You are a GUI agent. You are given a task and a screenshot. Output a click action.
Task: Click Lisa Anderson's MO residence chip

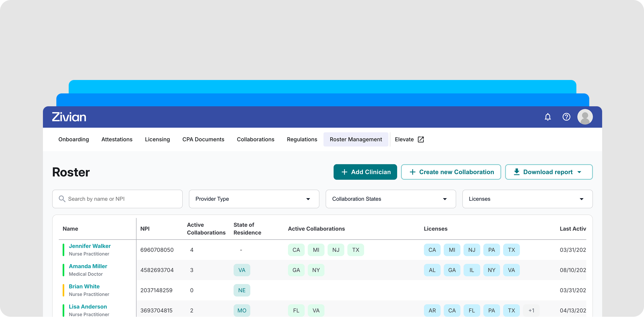(x=242, y=310)
